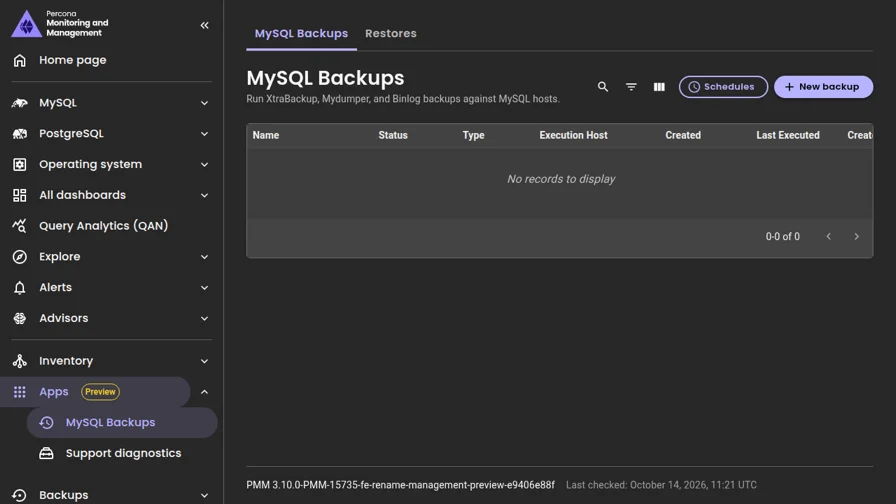Sort by Execution Host column header
The width and height of the screenshot is (896, 504).
[x=573, y=135]
